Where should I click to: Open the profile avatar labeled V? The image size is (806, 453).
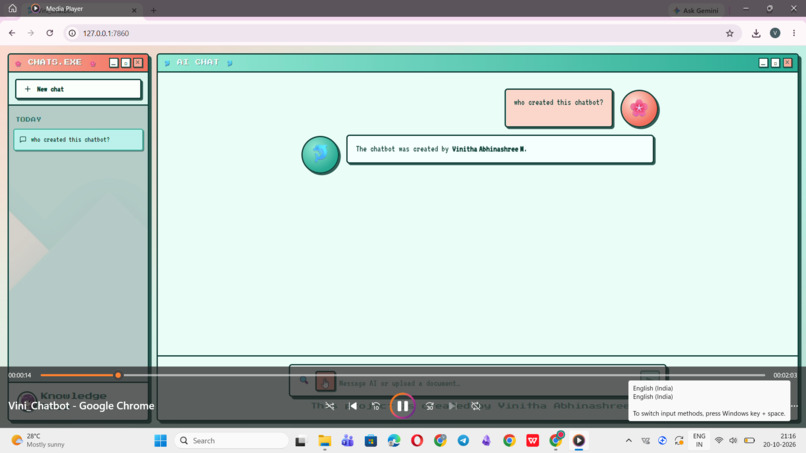point(775,33)
